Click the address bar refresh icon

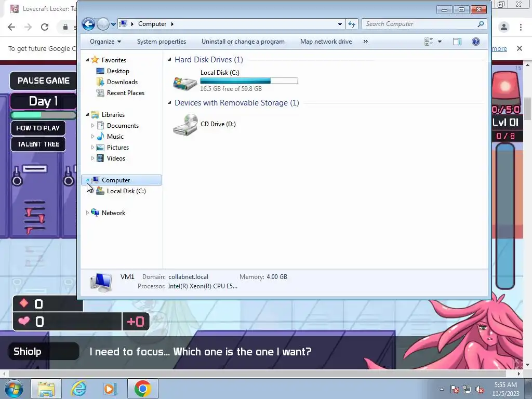coord(352,24)
